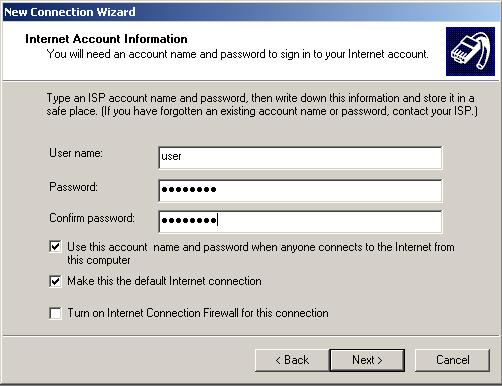
Task: Click the 'Internet Account Information' heading
Action: 106,39
